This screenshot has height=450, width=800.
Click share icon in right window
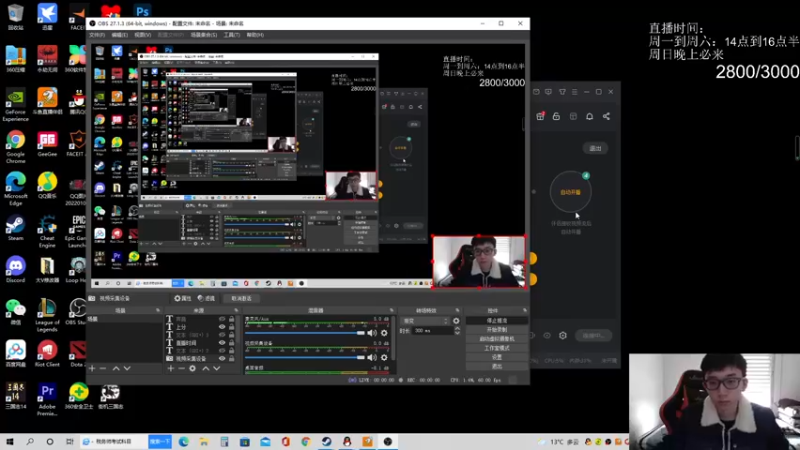(x=606, y=116)
